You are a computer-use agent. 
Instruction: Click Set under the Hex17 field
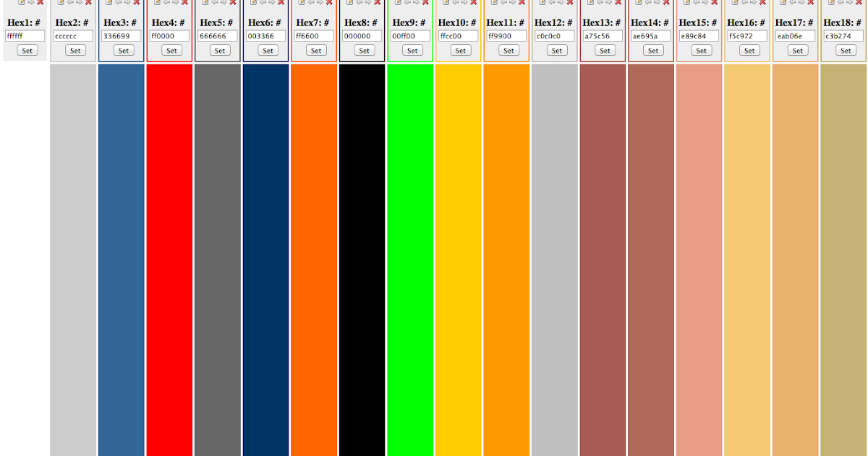(x=797, y=50)
